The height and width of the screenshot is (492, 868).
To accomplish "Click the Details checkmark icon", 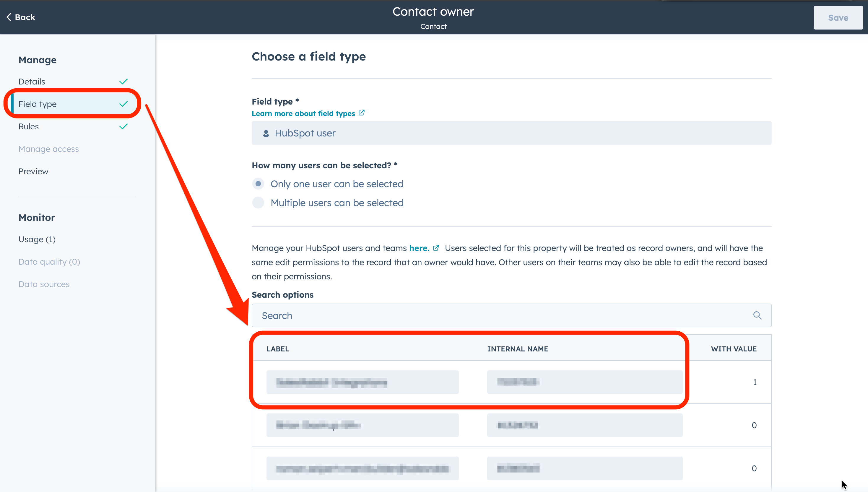I will coord(123,82).
